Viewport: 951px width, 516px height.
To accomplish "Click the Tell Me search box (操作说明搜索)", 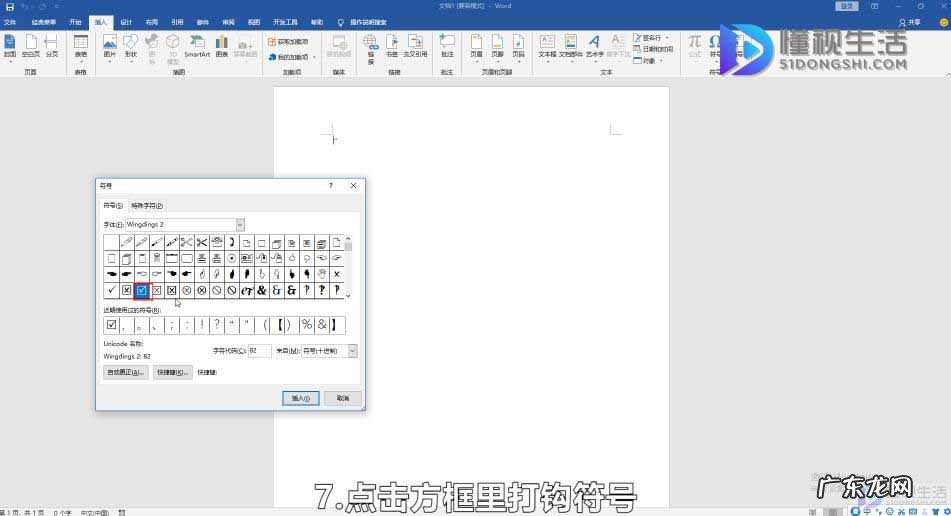I will click(x=368, y=22).
